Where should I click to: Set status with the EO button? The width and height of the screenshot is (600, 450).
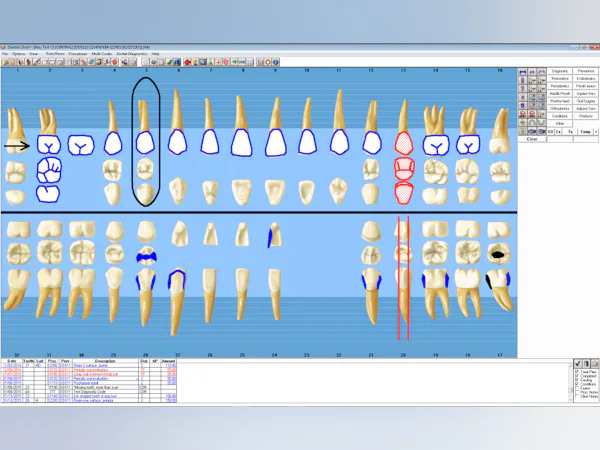(550, 132)
